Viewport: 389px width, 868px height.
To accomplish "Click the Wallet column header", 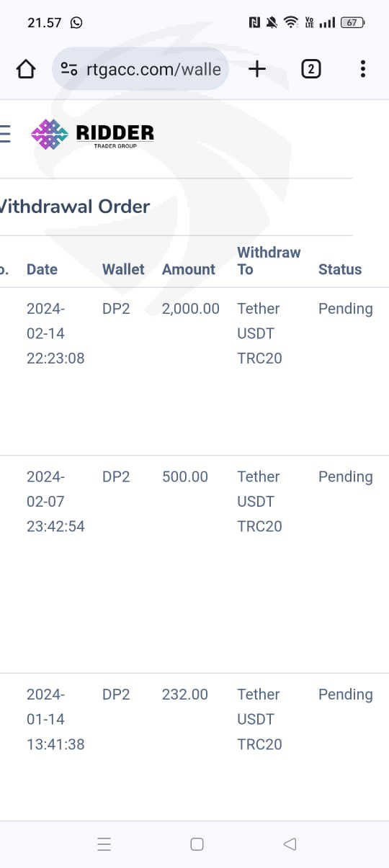I will [x=123, y=269].
